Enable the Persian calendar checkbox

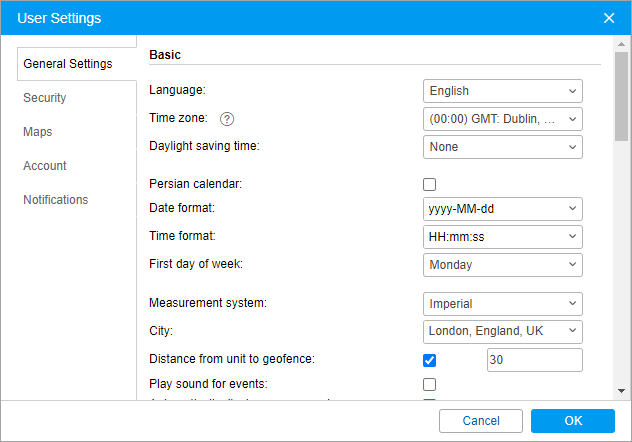click(430, 184)
